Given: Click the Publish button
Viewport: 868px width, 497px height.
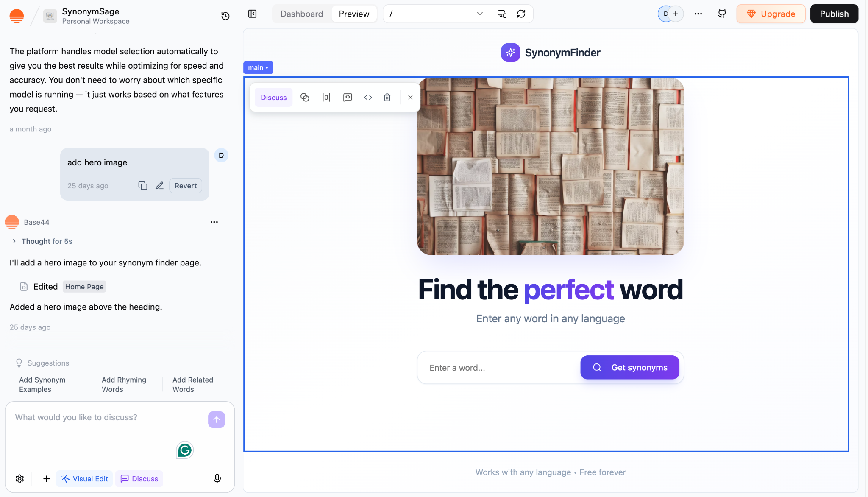Looking at the screenshot, I should point(834,14).
